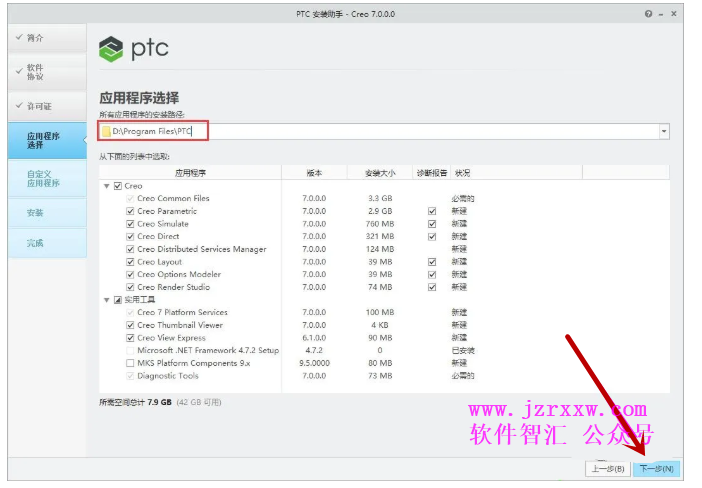
Task: Select the Creo Common Files row
Action: pyautogui.click(x=384, y=198)
